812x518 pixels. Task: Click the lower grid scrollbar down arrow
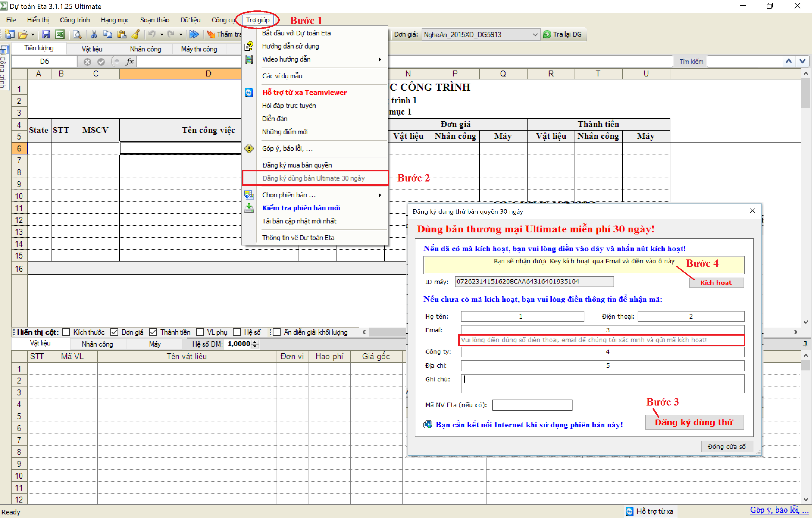coord(805,500)
